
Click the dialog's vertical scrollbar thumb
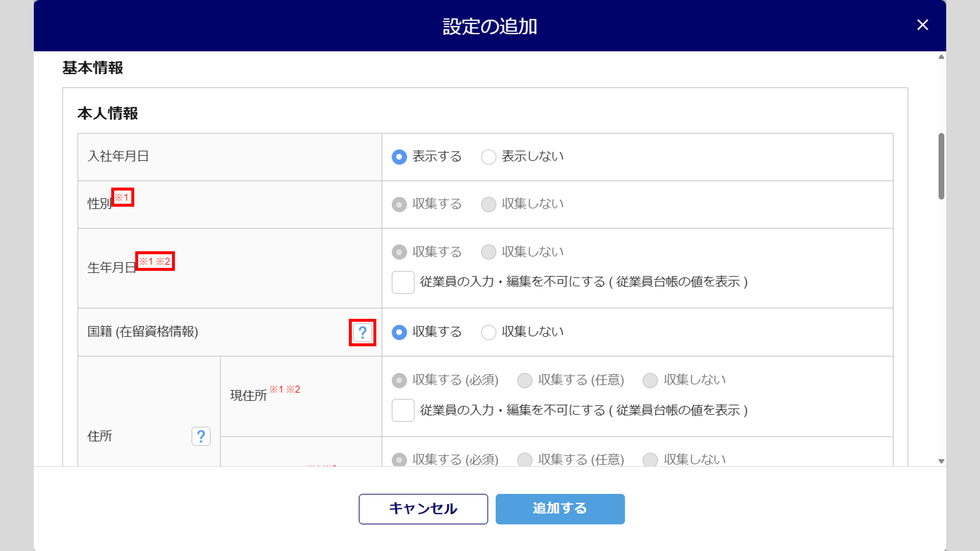[x=941, y=166]
